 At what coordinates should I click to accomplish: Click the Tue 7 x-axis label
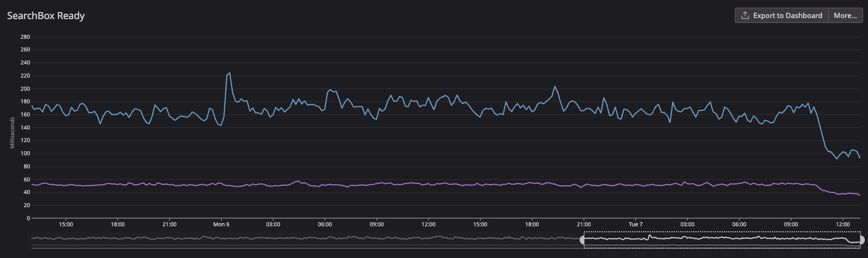(635, 224)
